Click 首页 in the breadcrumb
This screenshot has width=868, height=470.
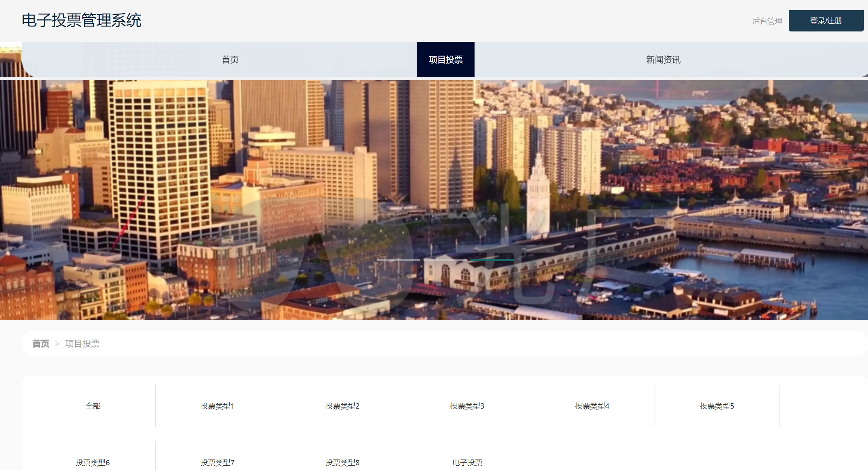point(41,344)
